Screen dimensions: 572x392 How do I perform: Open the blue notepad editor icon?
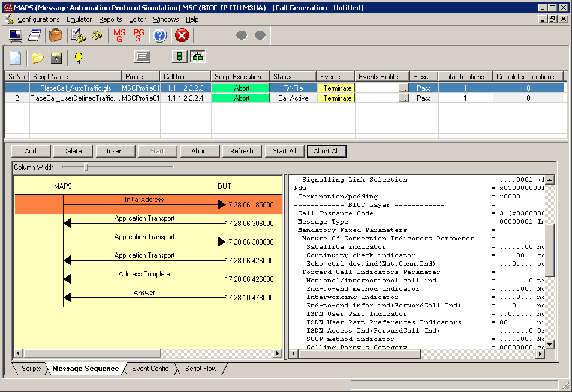(x=34, y=35)
